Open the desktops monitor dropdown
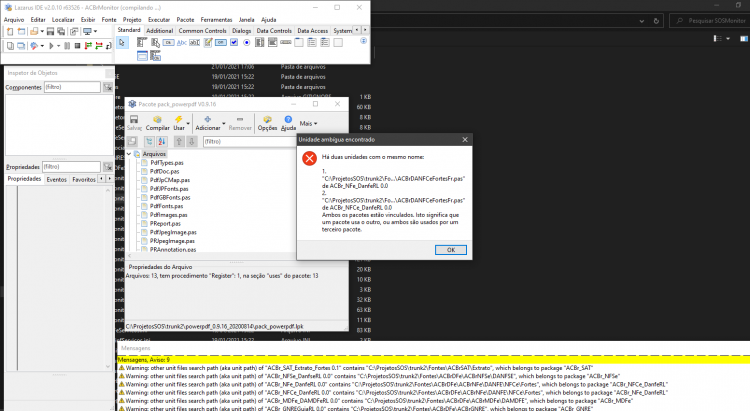This screenshot has height=411, width=750. point(96,32)
